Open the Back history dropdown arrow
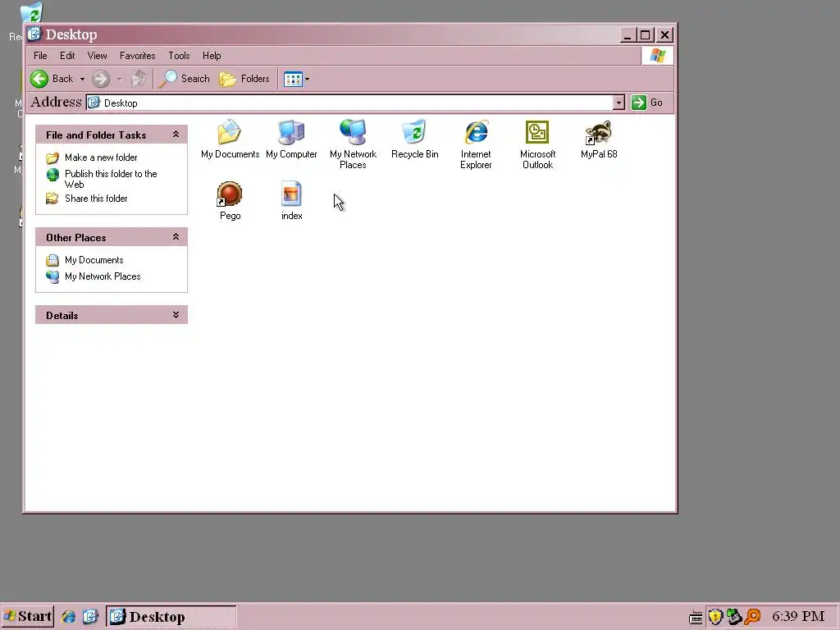 pos(82,80)
